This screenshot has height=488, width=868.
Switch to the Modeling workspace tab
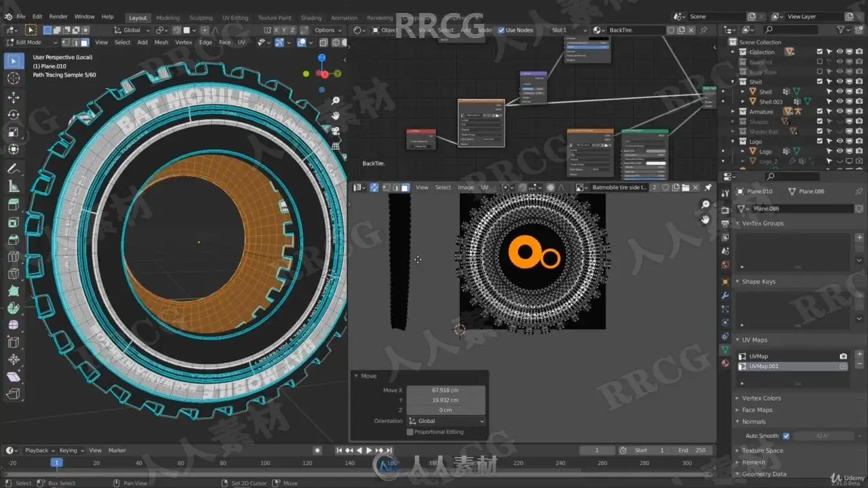[167, 18]
